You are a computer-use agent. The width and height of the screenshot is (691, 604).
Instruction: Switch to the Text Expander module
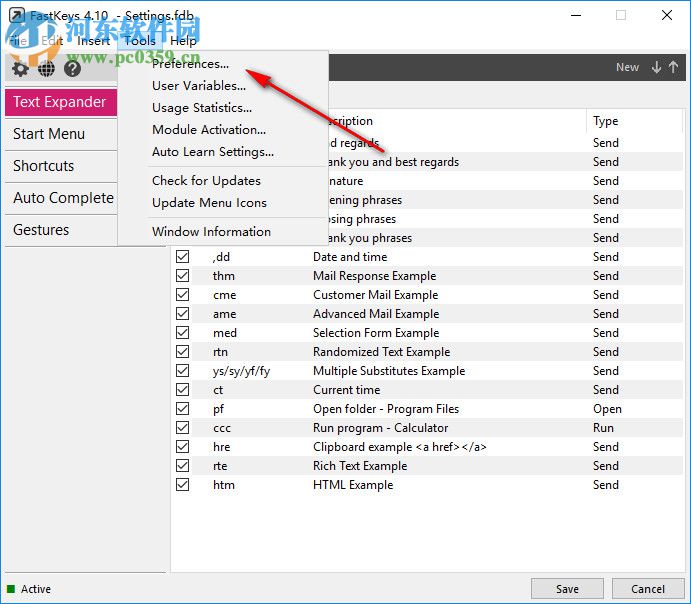[61, 102]
